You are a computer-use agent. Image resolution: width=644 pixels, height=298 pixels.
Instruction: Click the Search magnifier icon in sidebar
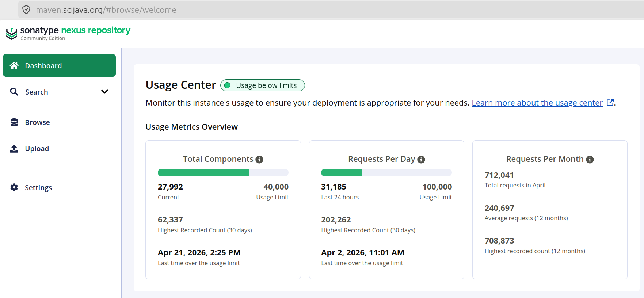click(x=14, y=92)
